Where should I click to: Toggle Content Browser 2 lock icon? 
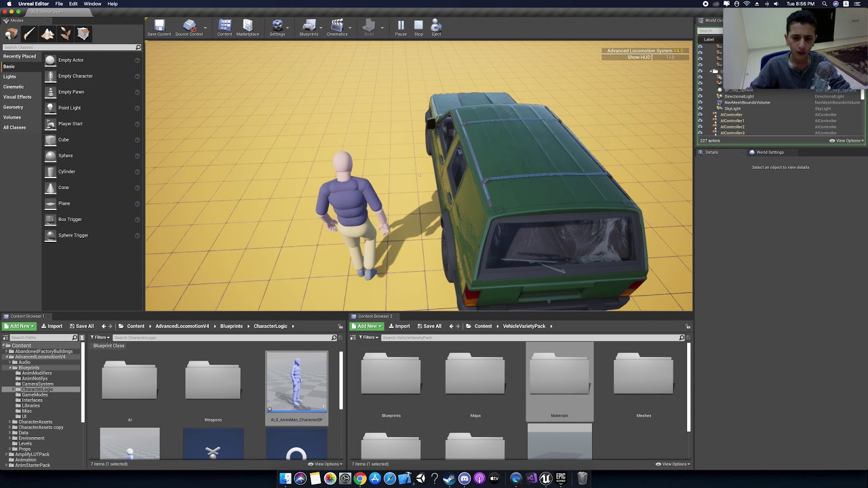688,327
